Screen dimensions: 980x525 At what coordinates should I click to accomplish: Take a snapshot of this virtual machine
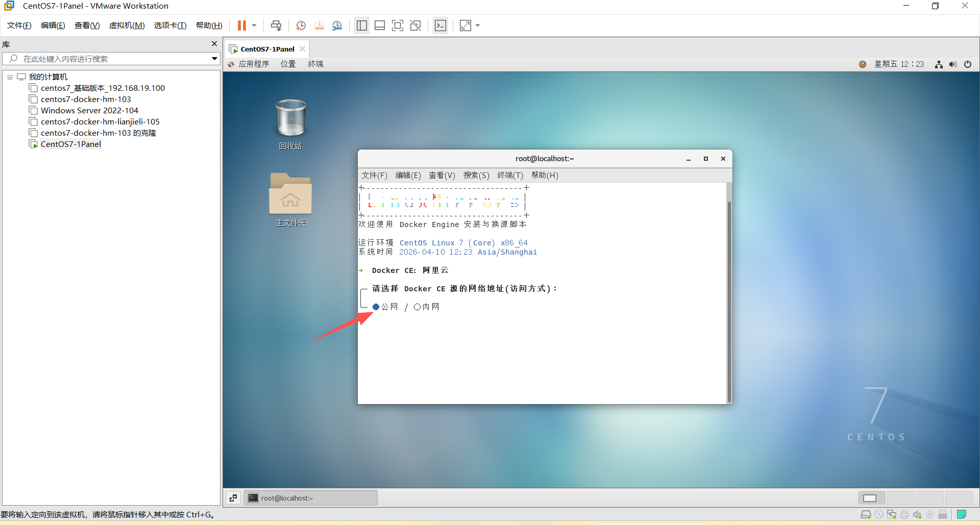(301, 26)
